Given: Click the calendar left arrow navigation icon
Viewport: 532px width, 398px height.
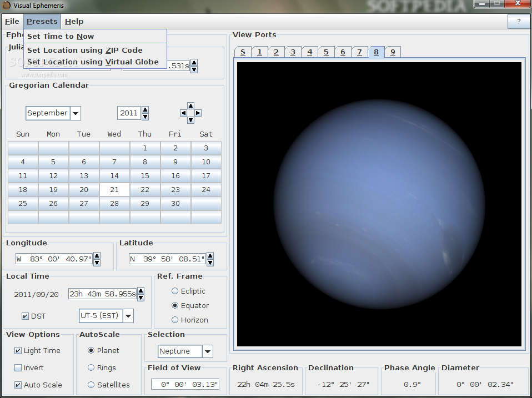Looking at the screenshot, I should [183, 113].
